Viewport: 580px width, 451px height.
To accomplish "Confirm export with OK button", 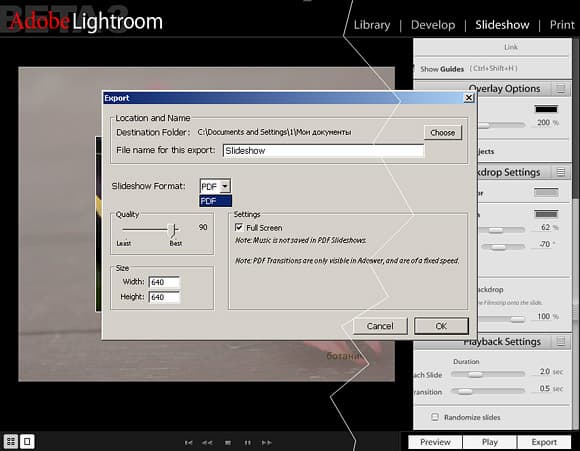I will coord(441,326).
